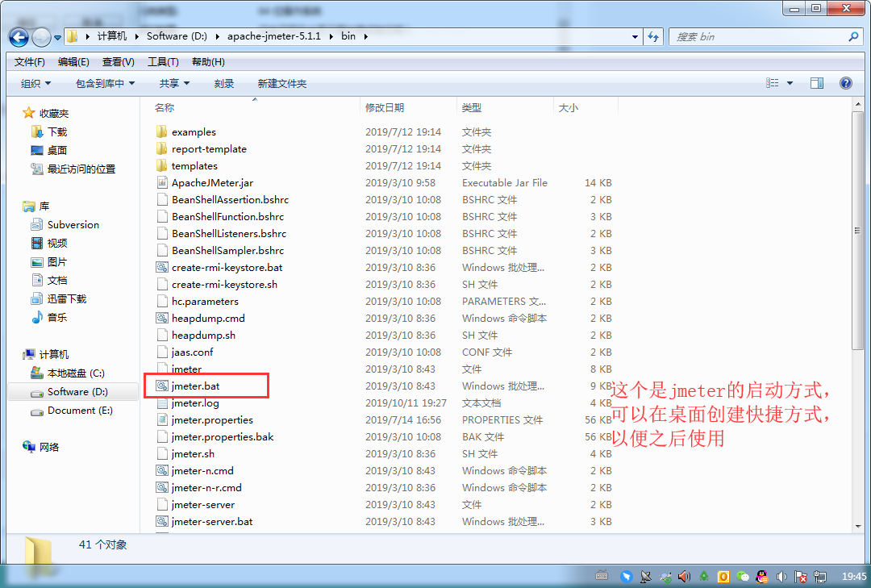The width and height of the screenshot is (871, 588).
Task: Select 最近访问的位置 in the sidebar
Action: click(81, 169)
